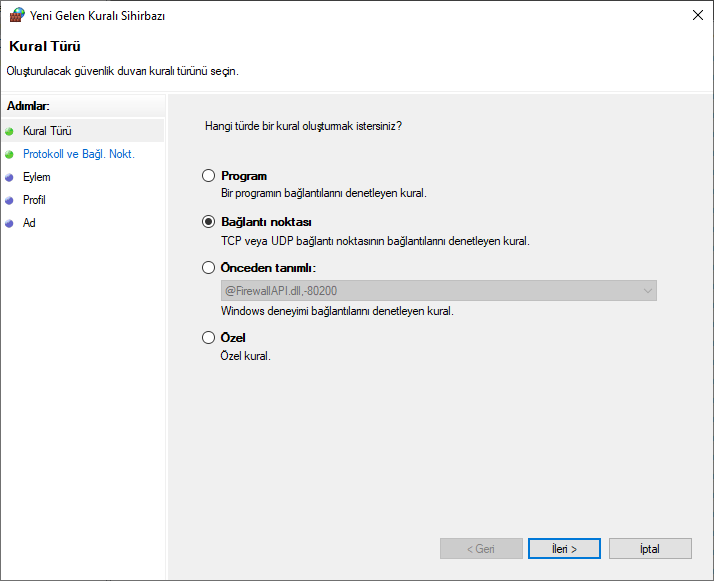714x581 pixels.
Task: Go to the Kural Türü step
Action: [47, 131]
